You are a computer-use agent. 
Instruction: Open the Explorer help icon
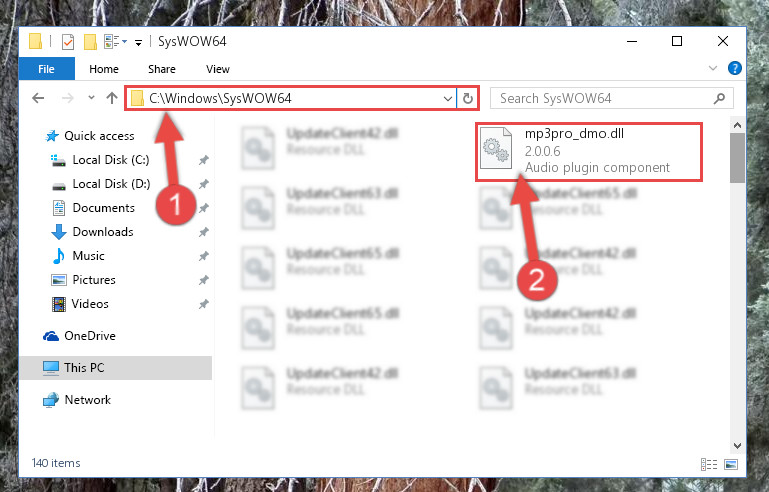point(735,68)
